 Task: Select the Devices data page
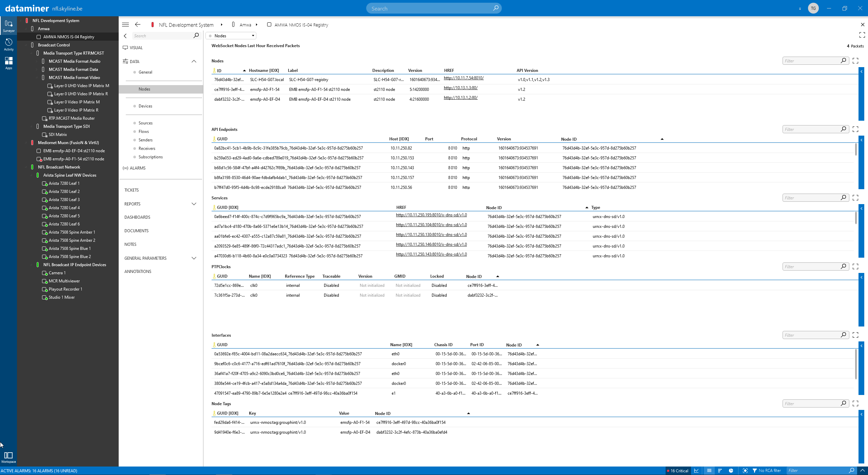145,106
